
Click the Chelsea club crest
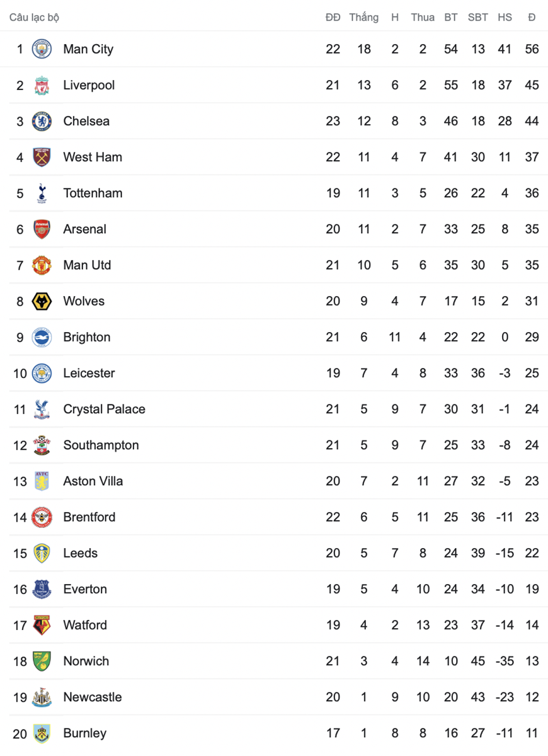(42, 121)
